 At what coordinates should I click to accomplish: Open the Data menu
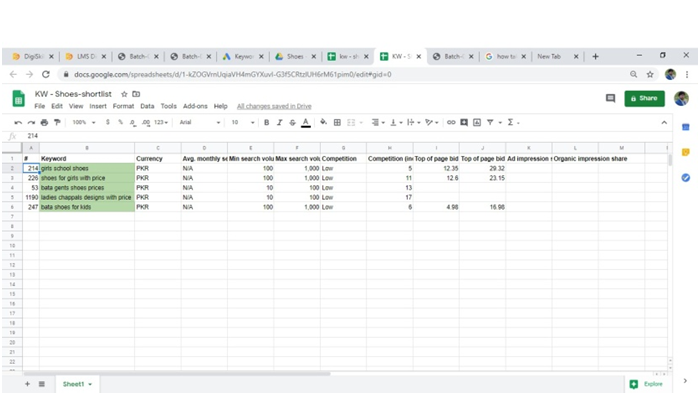pos(147,106)
